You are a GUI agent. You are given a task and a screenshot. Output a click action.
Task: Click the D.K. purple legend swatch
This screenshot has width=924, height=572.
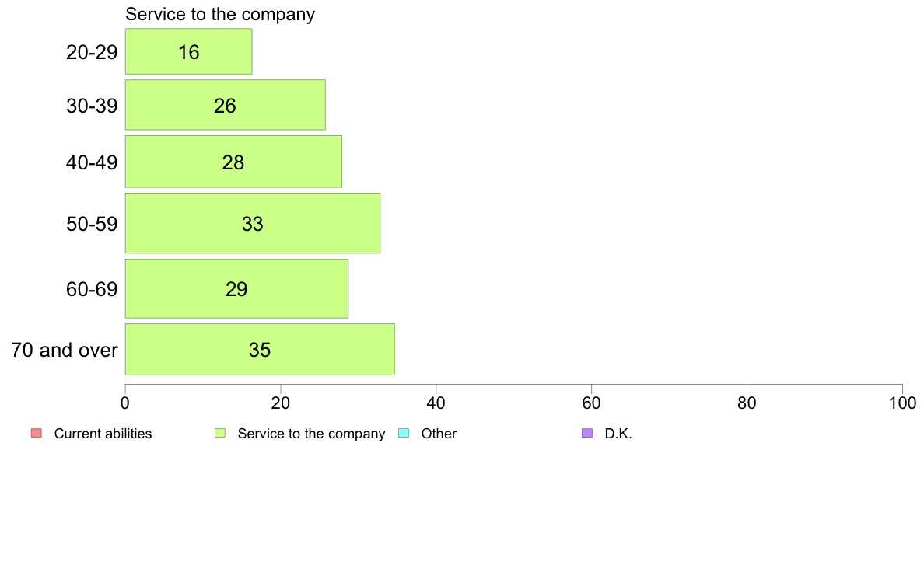pyautogui.click(x=587, y=433)
